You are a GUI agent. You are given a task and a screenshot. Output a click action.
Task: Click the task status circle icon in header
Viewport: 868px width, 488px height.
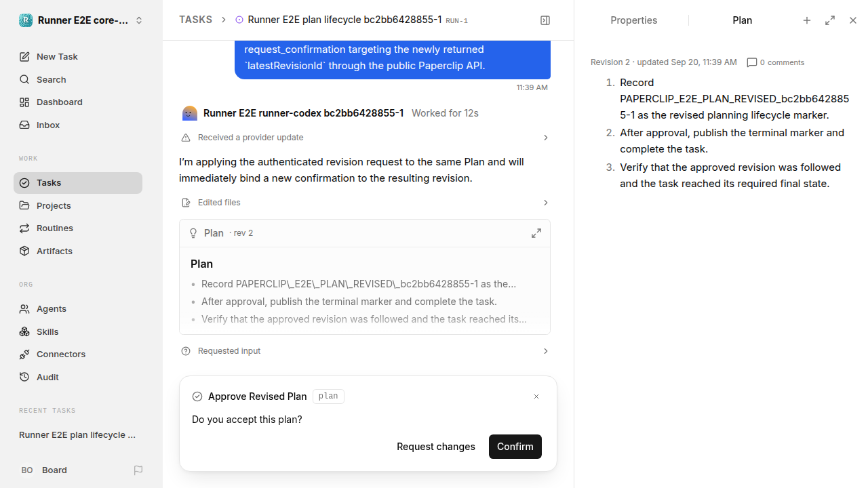(239, 20)
